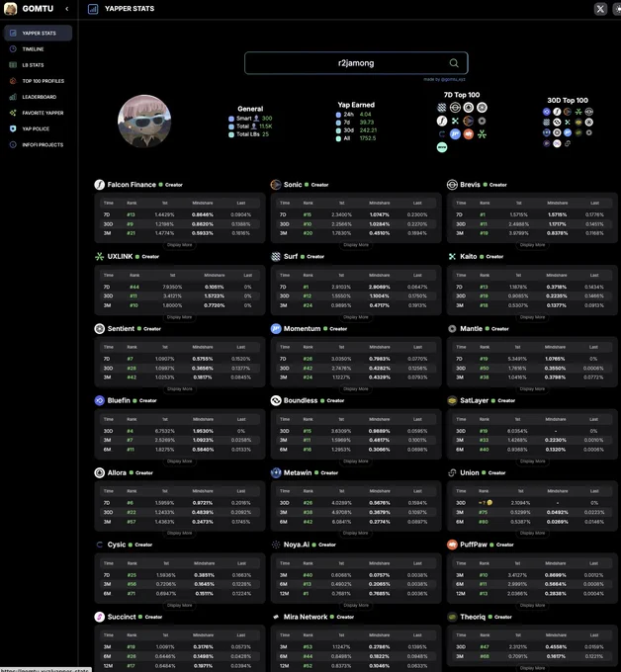Open the Mira Network project title
The image size is (621, 672).
click(x=306, y=617)
